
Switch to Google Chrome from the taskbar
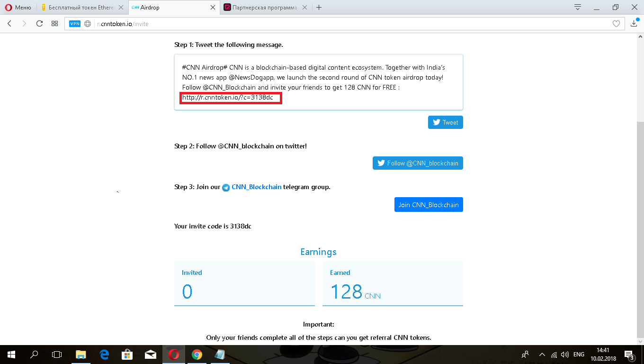point(197,354)
